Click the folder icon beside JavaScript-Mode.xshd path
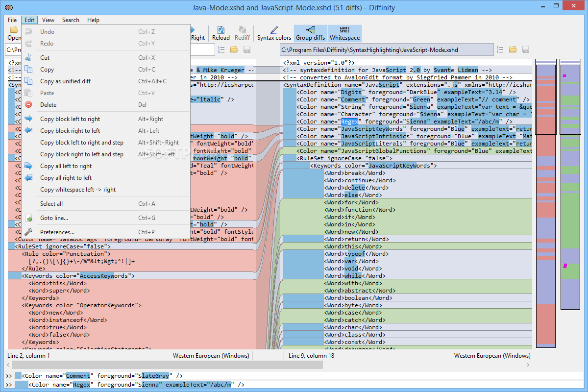The image size is (588, 392). point(513,49)
